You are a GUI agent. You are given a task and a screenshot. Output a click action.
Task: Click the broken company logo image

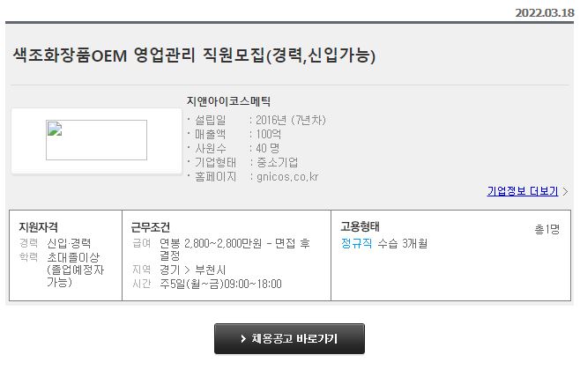(96, 140)
